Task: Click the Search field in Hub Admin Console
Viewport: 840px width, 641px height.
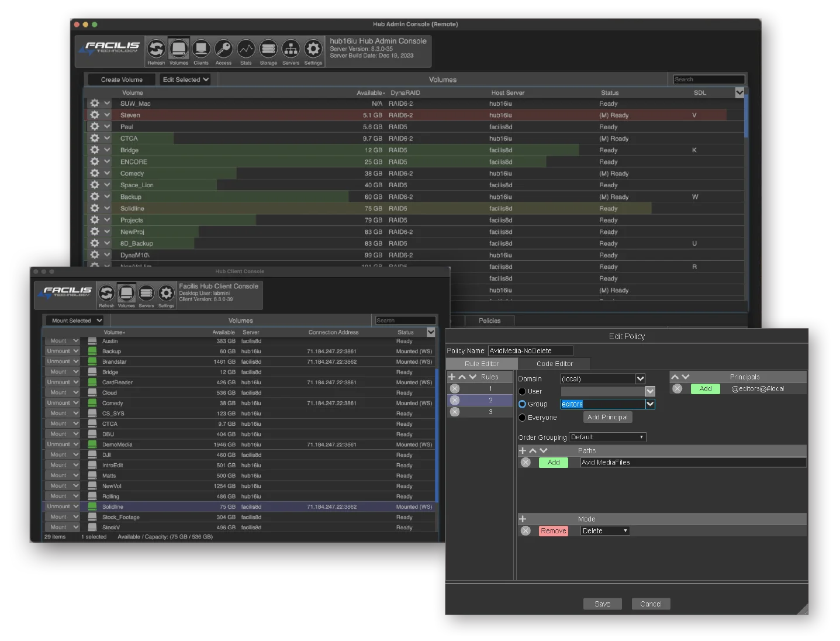Action: tap(709, 80)
